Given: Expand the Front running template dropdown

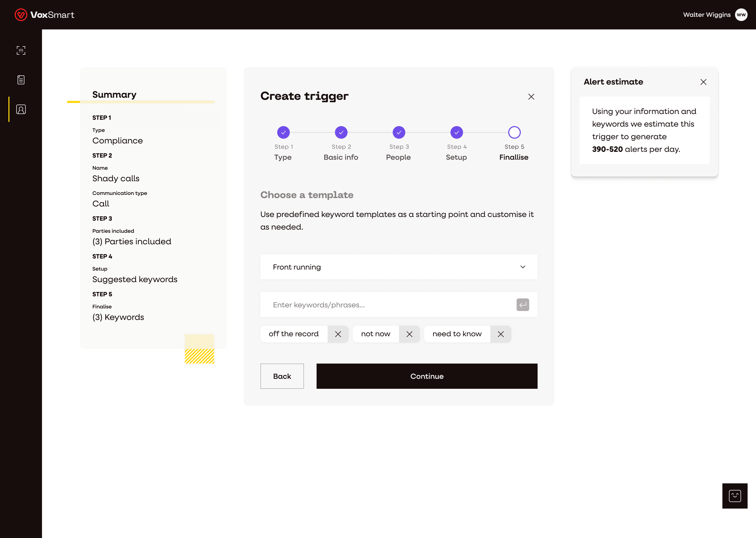Looking at the screenshot, I should tap(398, 267).
